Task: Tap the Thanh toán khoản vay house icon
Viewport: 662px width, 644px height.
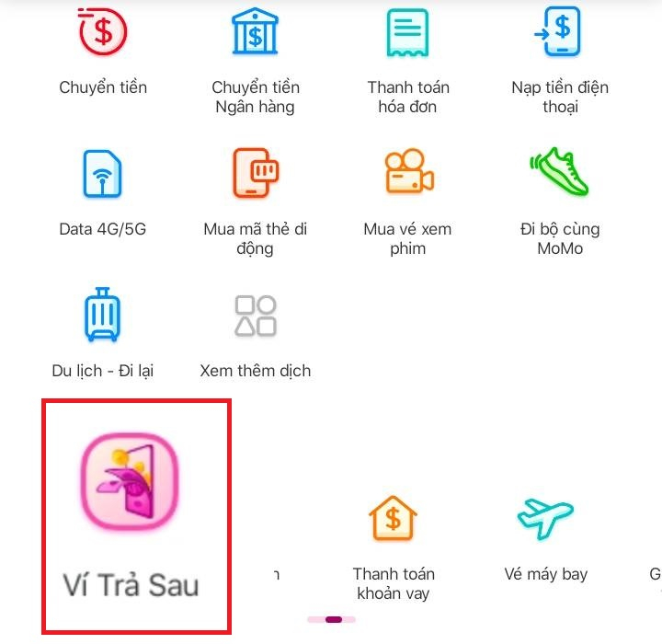Action: tap(393, 518)
